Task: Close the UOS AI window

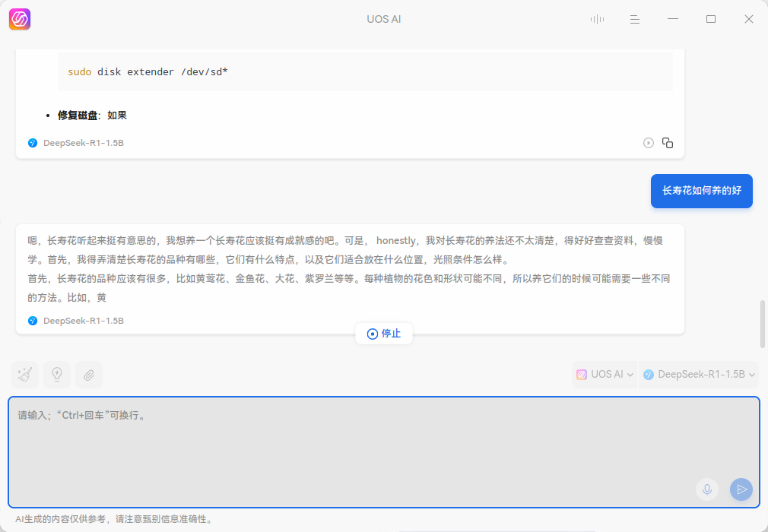Action: tap(749, 19)
